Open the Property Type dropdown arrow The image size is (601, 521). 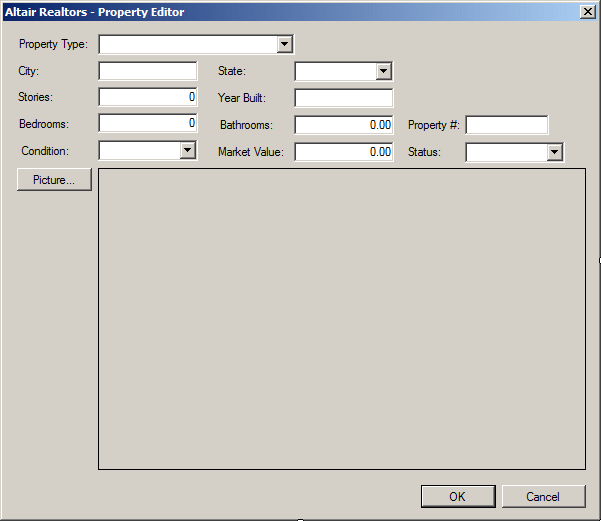point(284,44)
